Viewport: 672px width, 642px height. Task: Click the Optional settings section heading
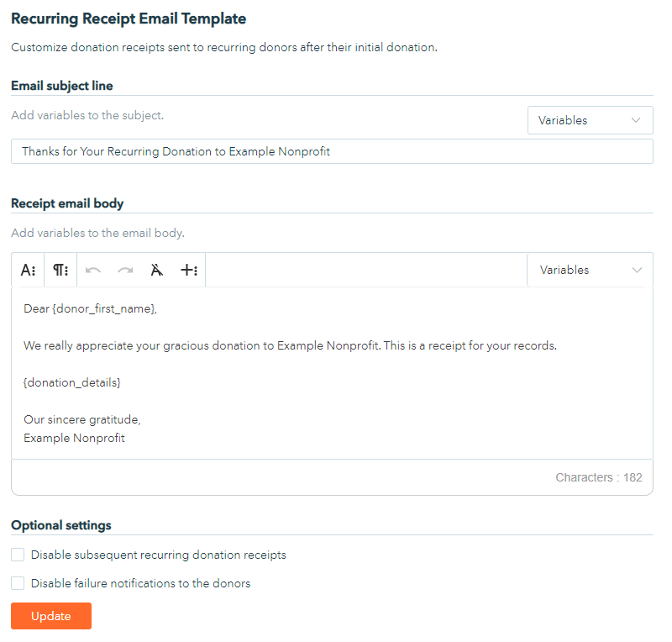tap(60, 525)
